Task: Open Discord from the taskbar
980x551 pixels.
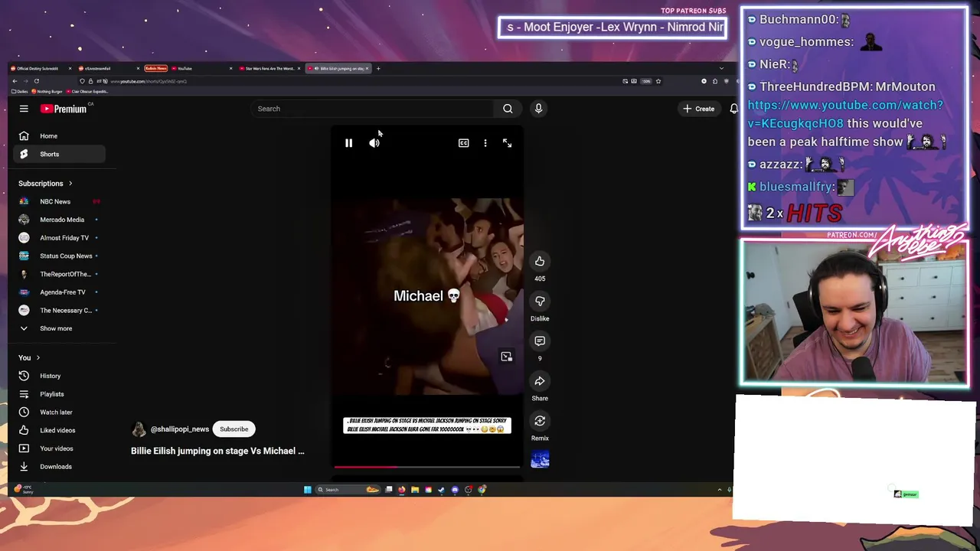Action: (455, 490)
